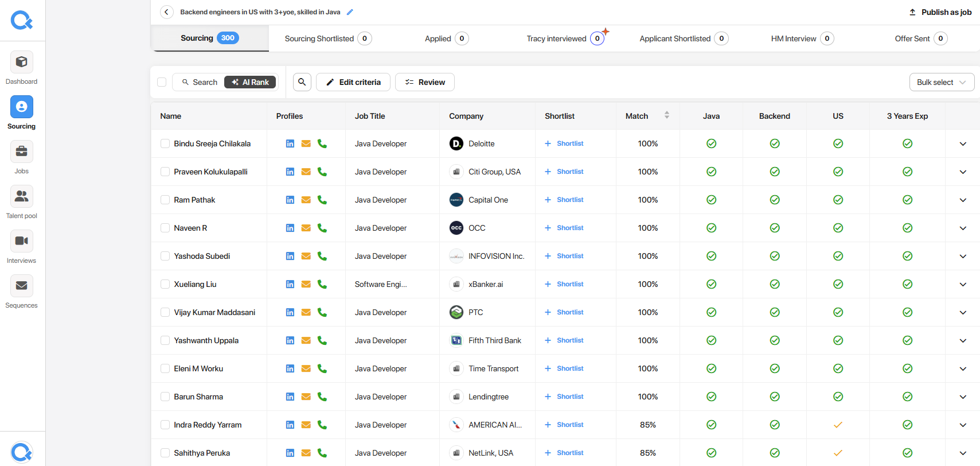The width and height of the screenshot is (980, 466).
Task: Check the box next to Praveen Kolukulapalli
Action: coord(165,172)
